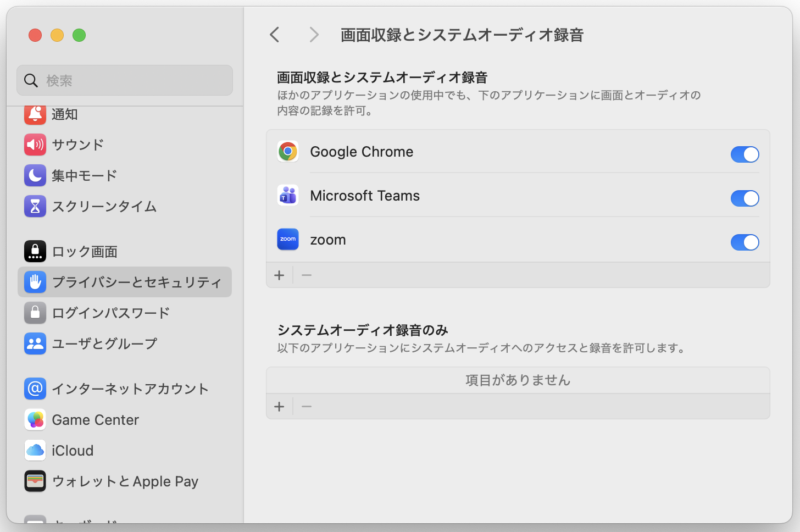
Task: Select the zoom row label
Action: [x=328, y=240]
